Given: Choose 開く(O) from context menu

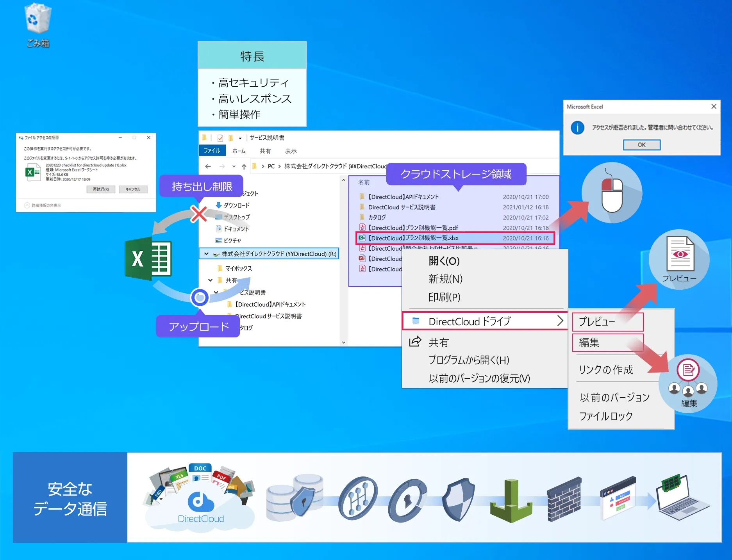Looking at the screenshot, I should [x=444, y=261].
